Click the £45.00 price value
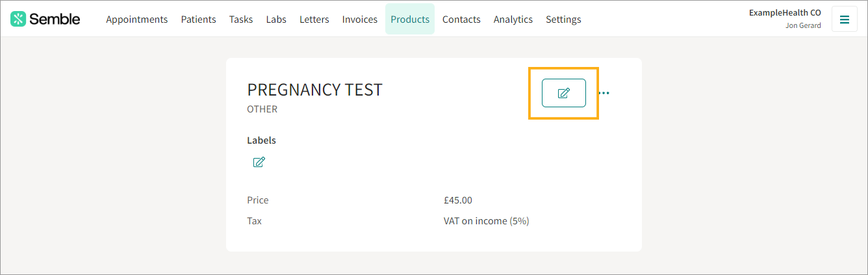 tap(458, 200)
